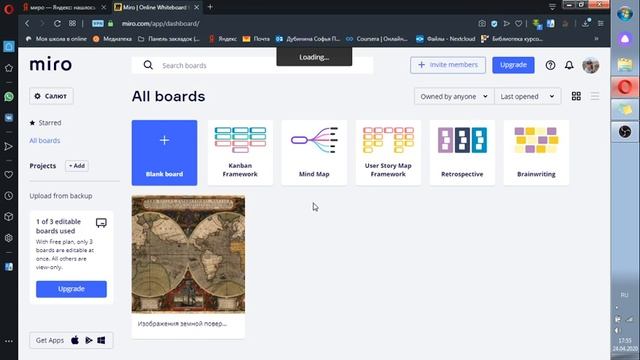
Task: Open WhatsApp in Opera sidebar
Action: (x=9, y=97)
